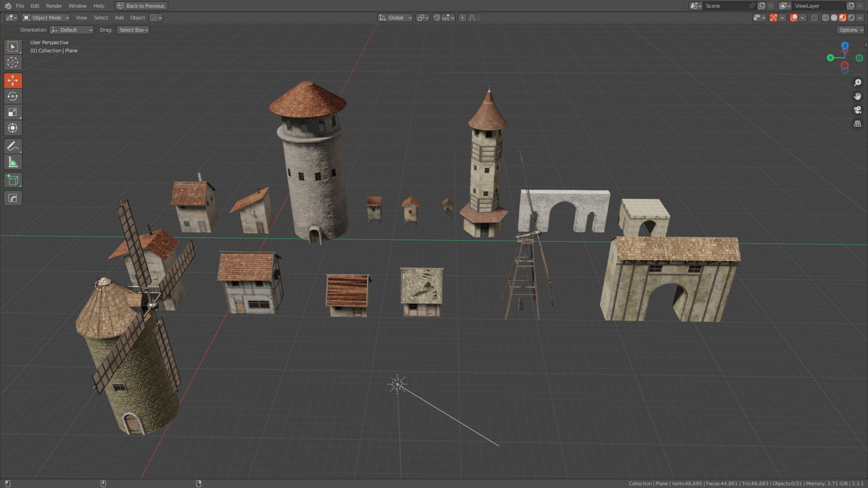Toggle proportional editing
This screenshot has width=868, height=488.
tap(462, 17)
